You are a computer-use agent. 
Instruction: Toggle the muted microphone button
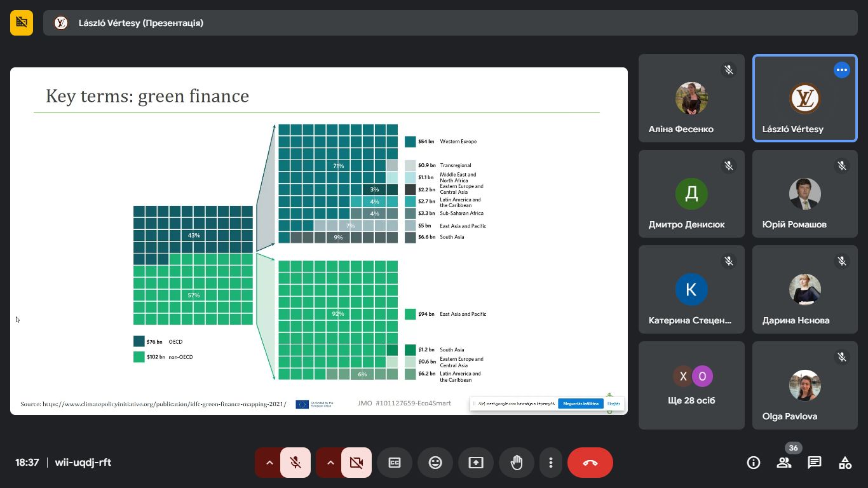[295, 463]
